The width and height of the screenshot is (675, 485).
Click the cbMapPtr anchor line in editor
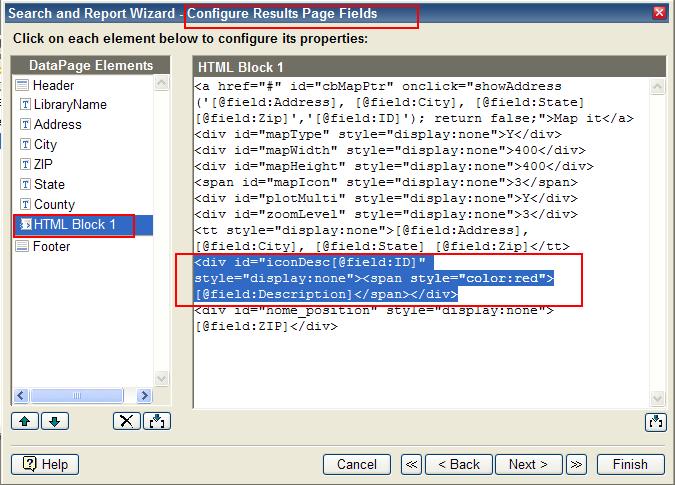[378, 86]
